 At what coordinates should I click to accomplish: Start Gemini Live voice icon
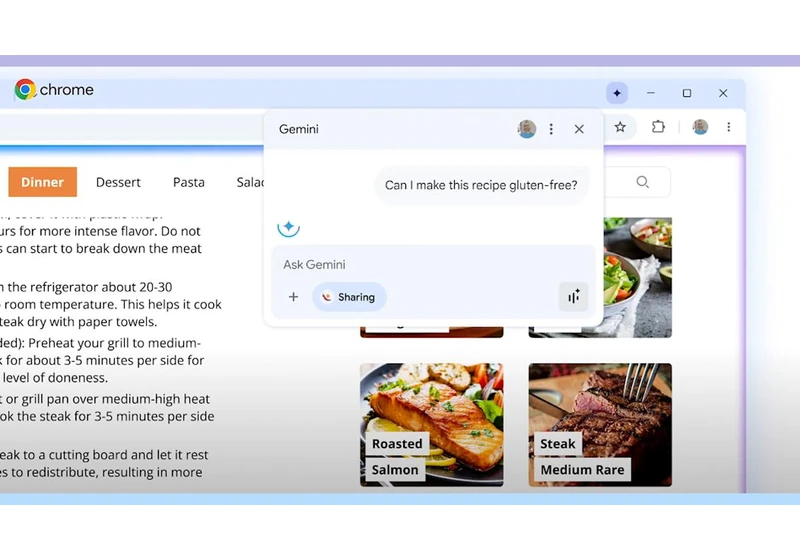[x=573, y=297]
